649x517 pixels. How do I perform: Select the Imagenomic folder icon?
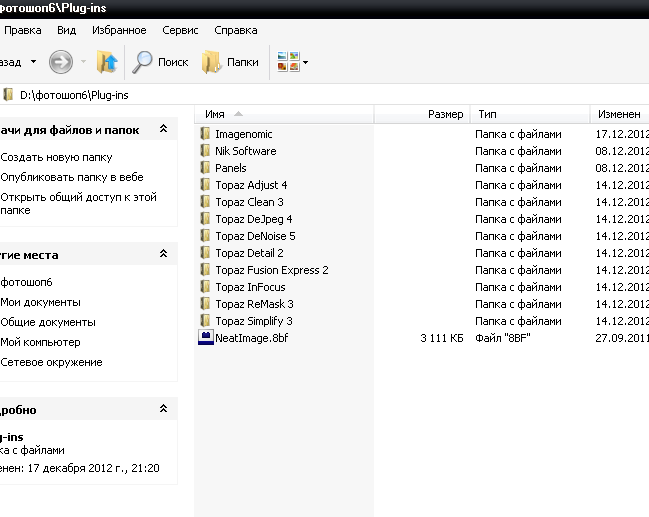point(206,134)
